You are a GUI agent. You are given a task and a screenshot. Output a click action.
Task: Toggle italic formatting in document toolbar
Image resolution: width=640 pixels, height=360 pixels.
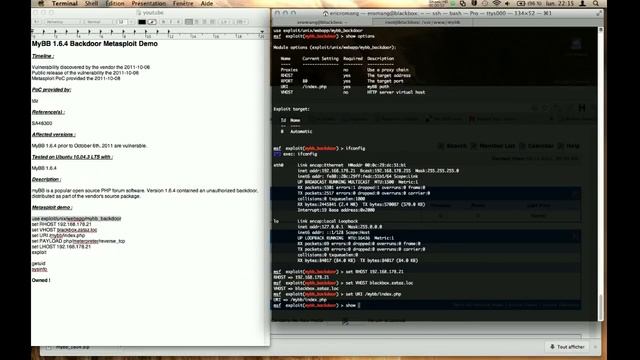tap(171, 22)
